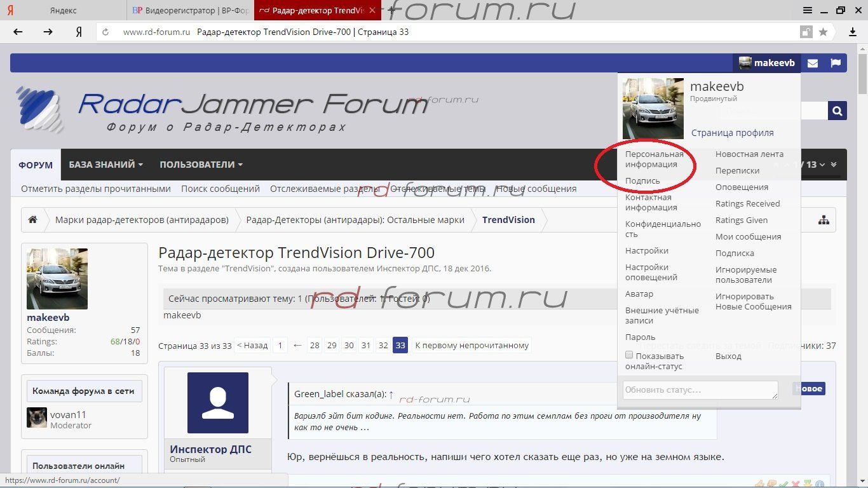868x488 pixels.
Task: Open the Настройки menu entry
Action: click(647, 250)
